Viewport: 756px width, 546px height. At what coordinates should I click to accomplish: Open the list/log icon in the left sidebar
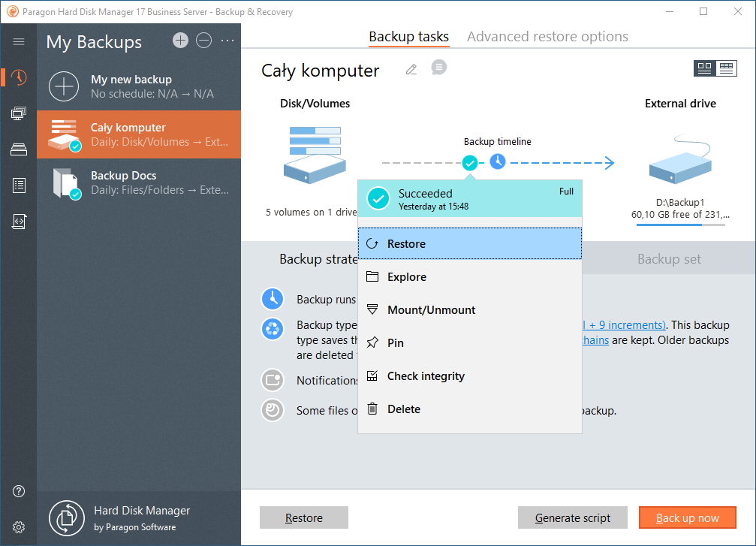click(x=19, y=186)
